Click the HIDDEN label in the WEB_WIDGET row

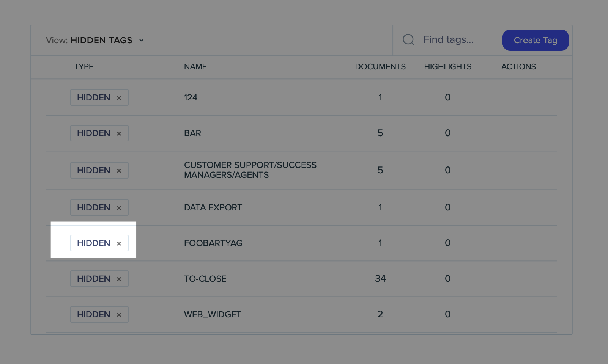click(93, 314)
